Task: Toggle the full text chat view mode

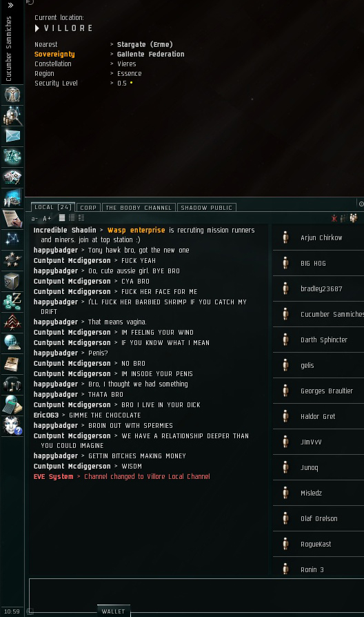Action: pos(62,218)
